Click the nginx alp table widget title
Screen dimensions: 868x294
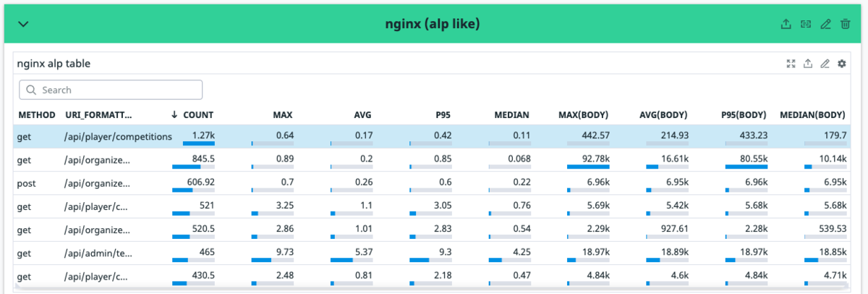54,64
